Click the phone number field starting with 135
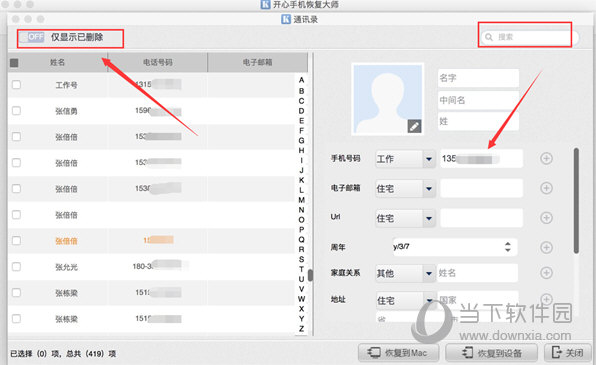This screenshot has height=365, width=596. 482,159
